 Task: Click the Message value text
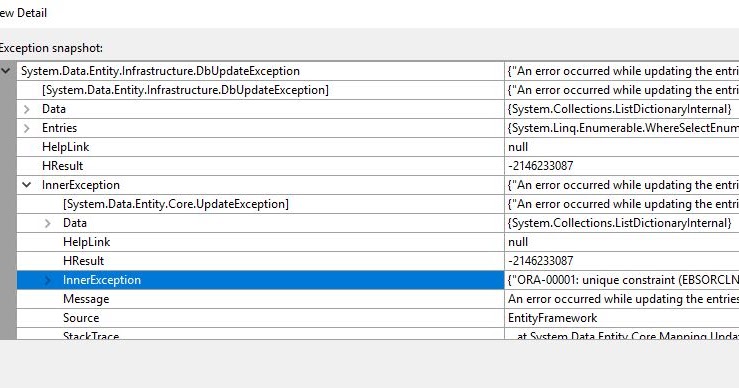(623, 299)
